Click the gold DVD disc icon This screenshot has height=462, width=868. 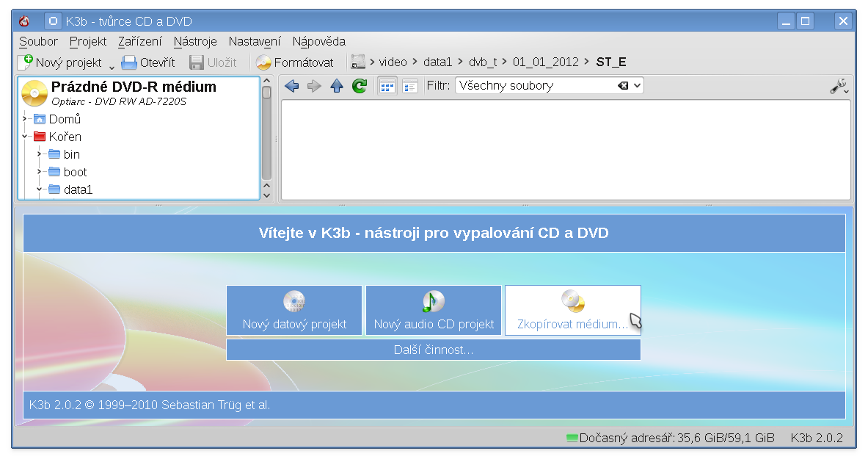click(34, 93)
